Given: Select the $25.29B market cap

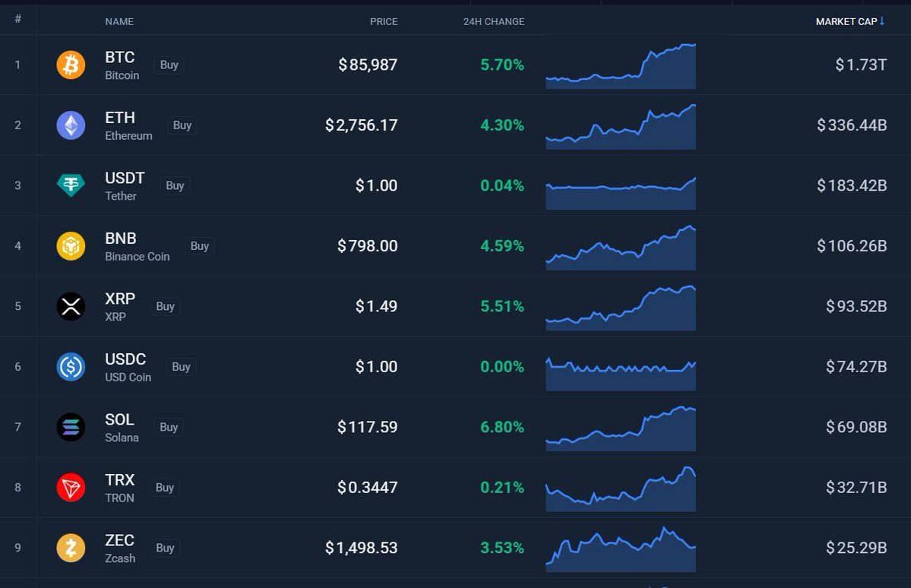Looking at the screenshot, I should point(856,548).
